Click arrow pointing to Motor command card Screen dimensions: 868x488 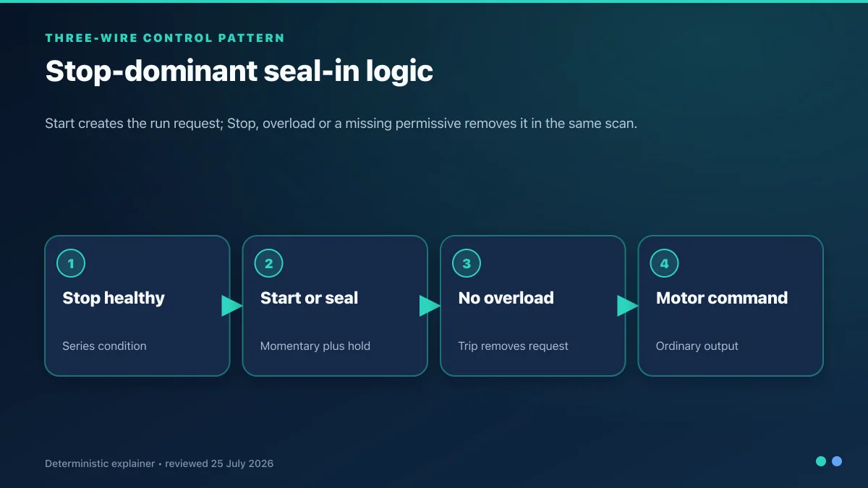point(628,306)
